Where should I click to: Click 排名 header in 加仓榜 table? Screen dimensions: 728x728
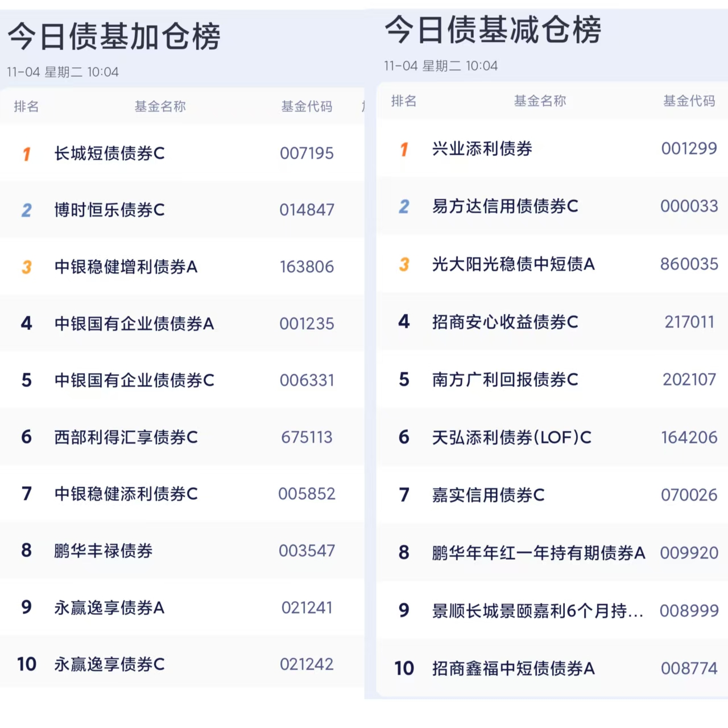[x=26, y=106]
